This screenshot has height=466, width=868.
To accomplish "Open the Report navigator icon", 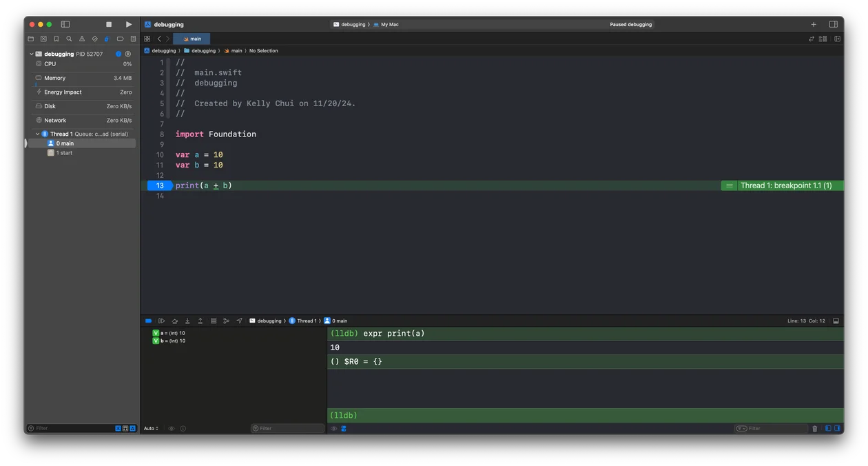I will pyautogui.click(x=133, y=39).
